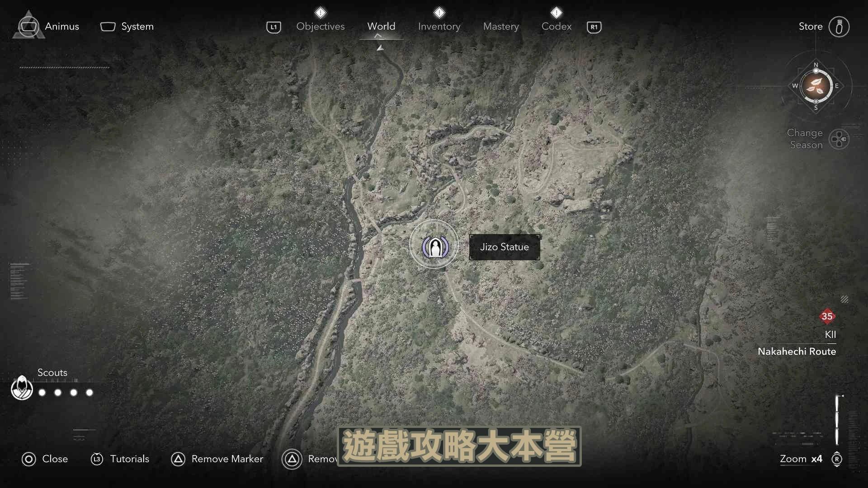Open the Store
The height and width of the screenshot is (488, 868).
[811, 26]
